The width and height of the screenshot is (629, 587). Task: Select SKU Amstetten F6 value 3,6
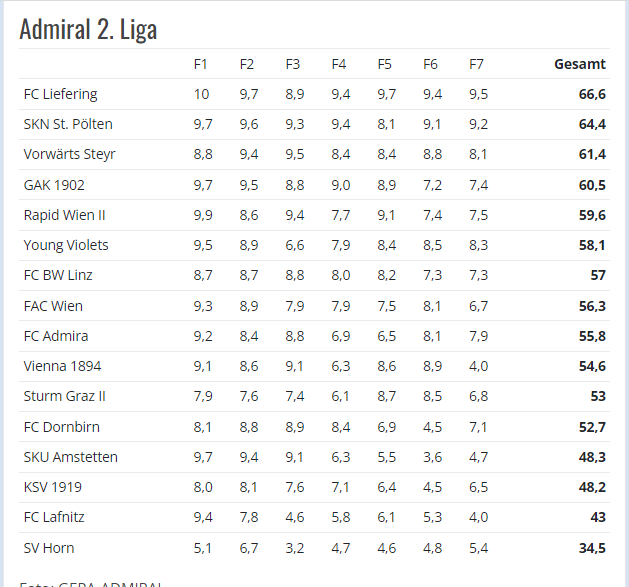click(432, 457)
